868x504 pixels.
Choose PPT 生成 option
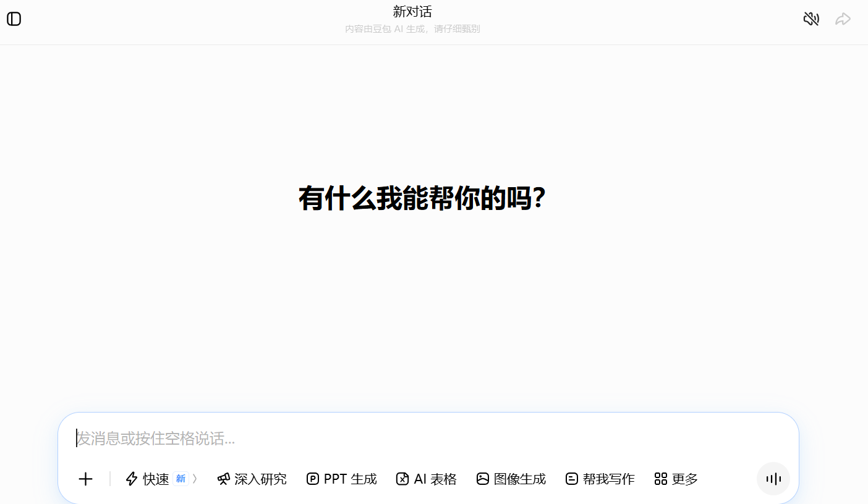(x=341, y=479)
